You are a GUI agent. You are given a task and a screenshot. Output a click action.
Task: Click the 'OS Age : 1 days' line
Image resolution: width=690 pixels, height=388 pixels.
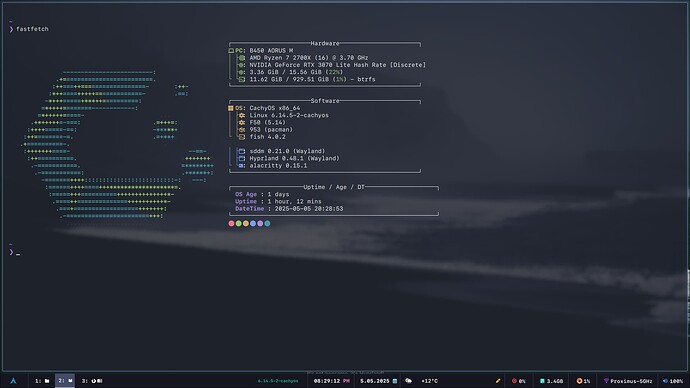262,194
